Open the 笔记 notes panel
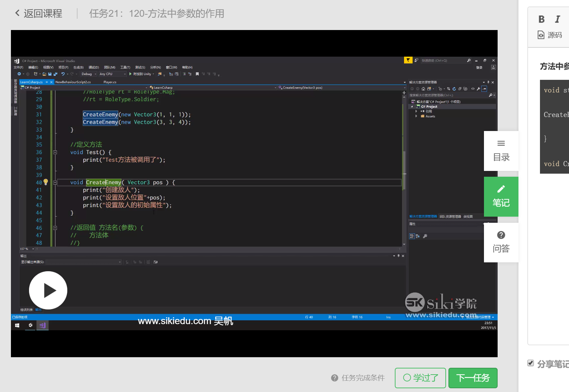 tap(501, 197)
